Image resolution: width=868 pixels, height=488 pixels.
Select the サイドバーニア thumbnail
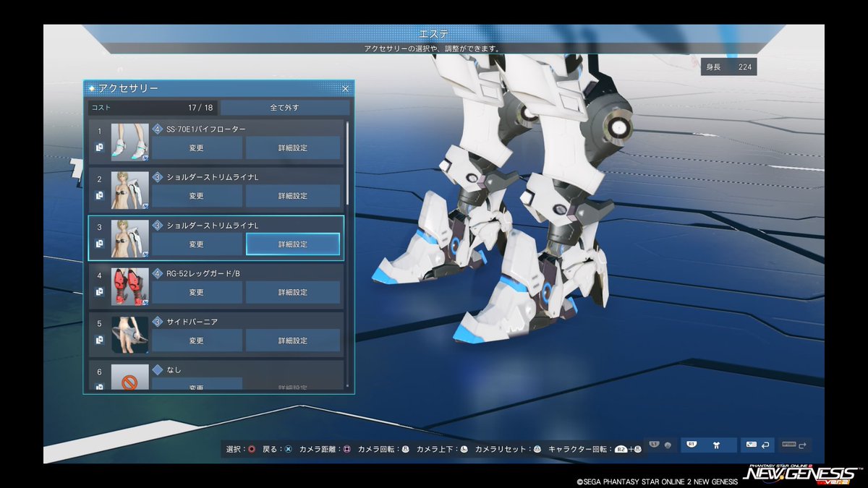130,335
